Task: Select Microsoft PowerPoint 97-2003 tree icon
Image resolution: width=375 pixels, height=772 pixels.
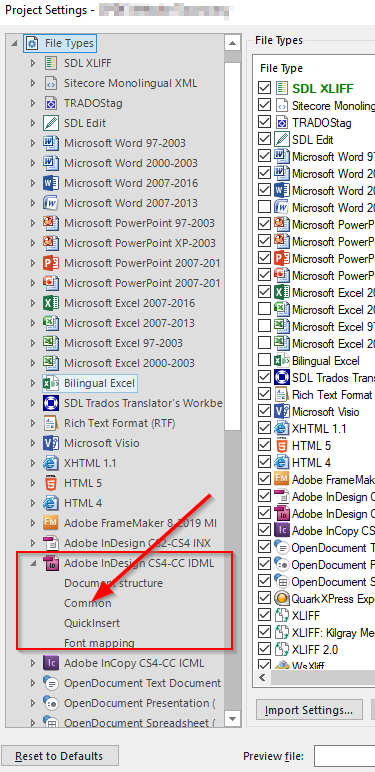Action: coord(50,223)
